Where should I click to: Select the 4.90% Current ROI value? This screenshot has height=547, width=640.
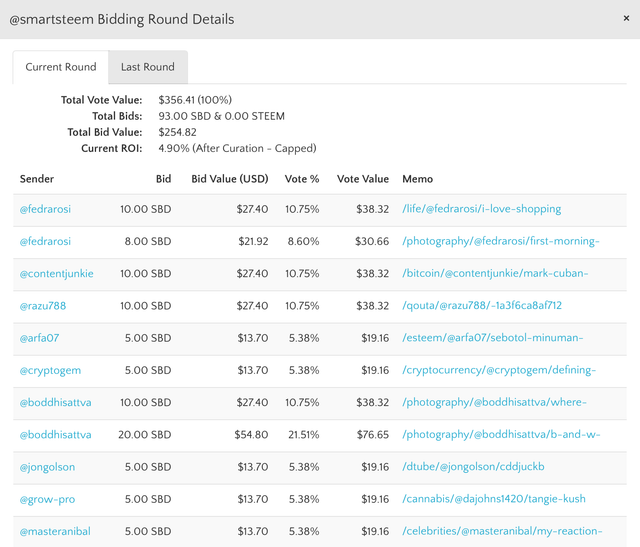click(x=174, y=149)
